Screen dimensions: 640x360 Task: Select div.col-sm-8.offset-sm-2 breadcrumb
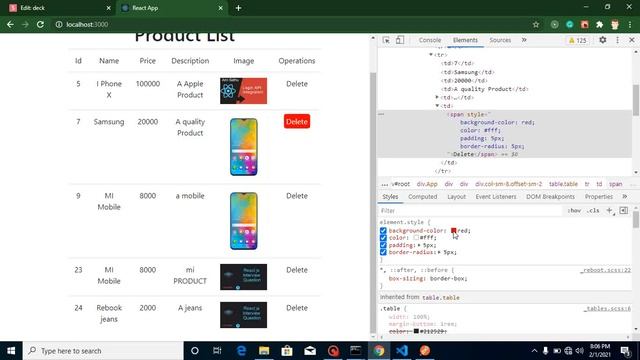[x=508, y=184]
